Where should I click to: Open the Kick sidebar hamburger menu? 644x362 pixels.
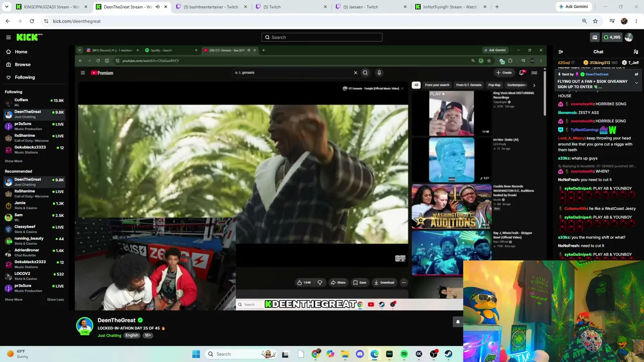(x=9, y=37)
